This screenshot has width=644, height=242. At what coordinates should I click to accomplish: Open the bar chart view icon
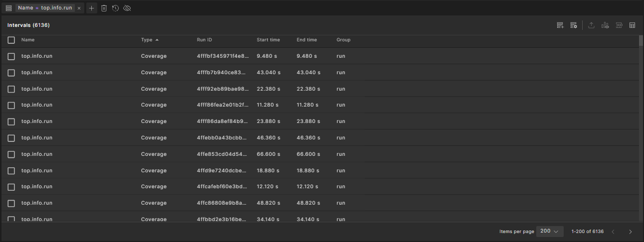pyautogui.click(x=605, y=25)
